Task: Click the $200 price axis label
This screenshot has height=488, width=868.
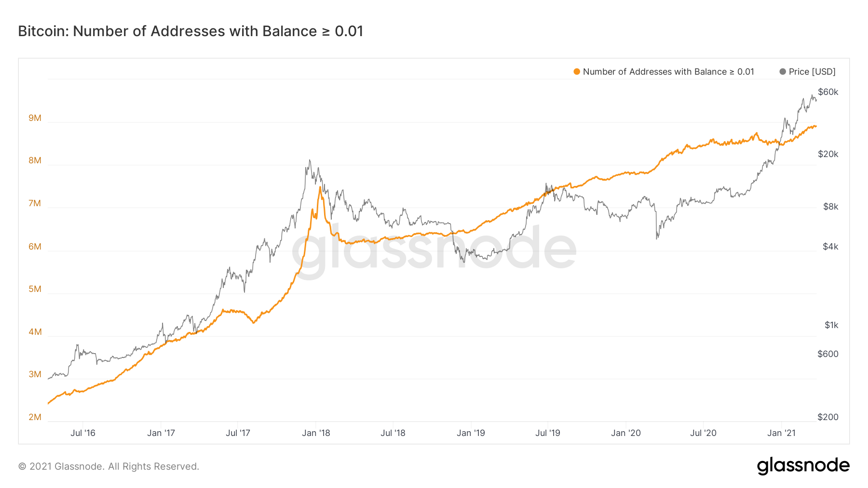Action: (x=827, y=417)
